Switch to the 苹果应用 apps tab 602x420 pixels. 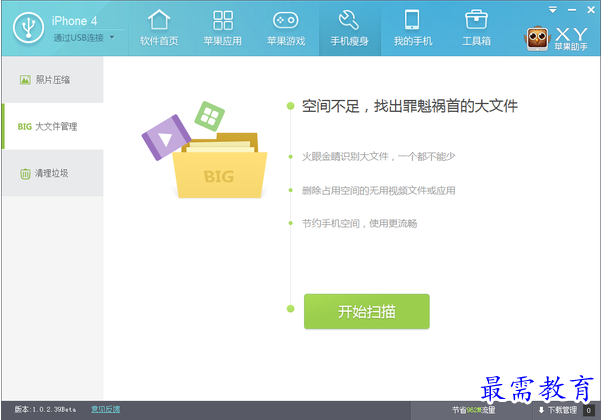pos(223,28)
